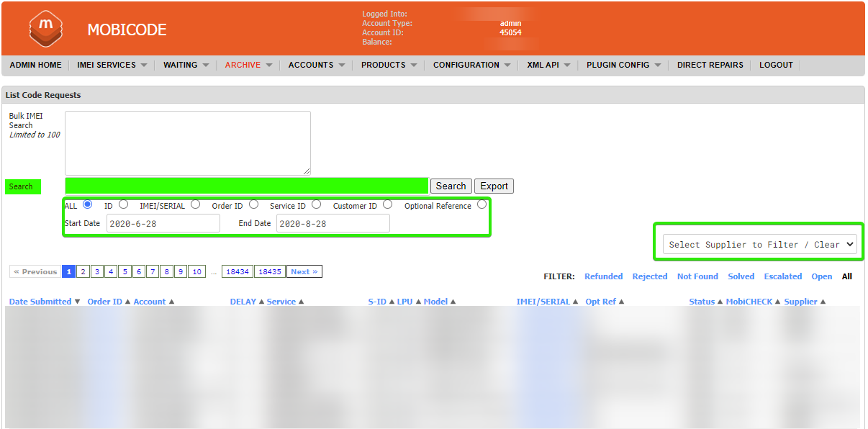Screen dimensions: 868x429
Task: Open the XML API menu
Action: tap(548, 65)
